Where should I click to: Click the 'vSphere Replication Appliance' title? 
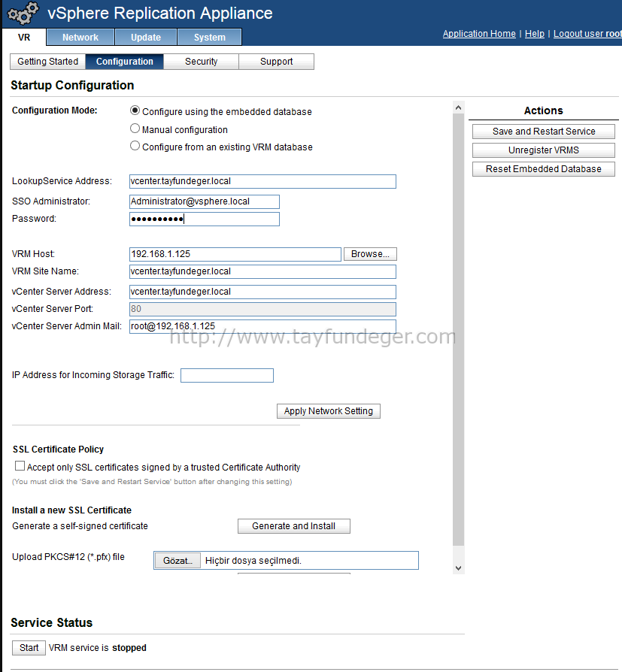[x=160, y=14]
